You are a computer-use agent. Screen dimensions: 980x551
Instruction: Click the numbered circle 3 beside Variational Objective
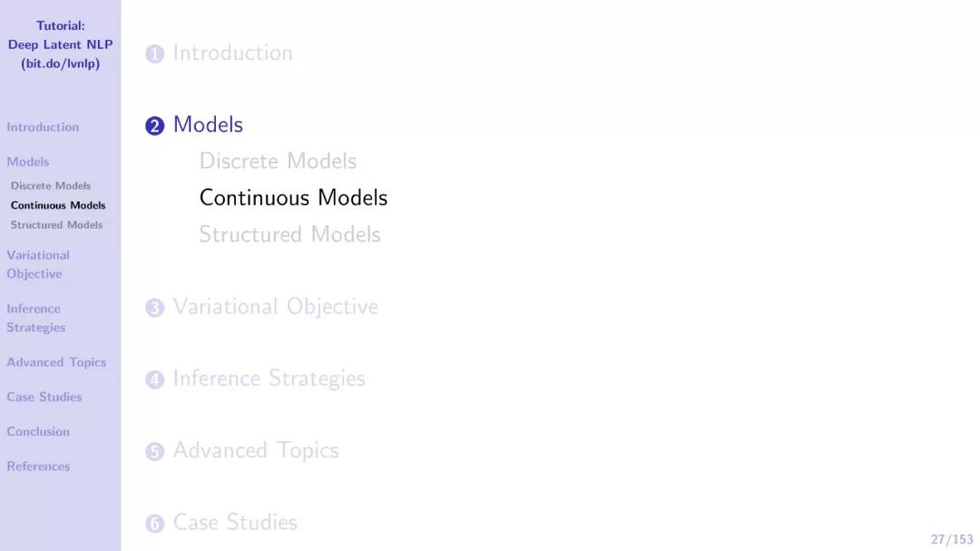point(154,308)
